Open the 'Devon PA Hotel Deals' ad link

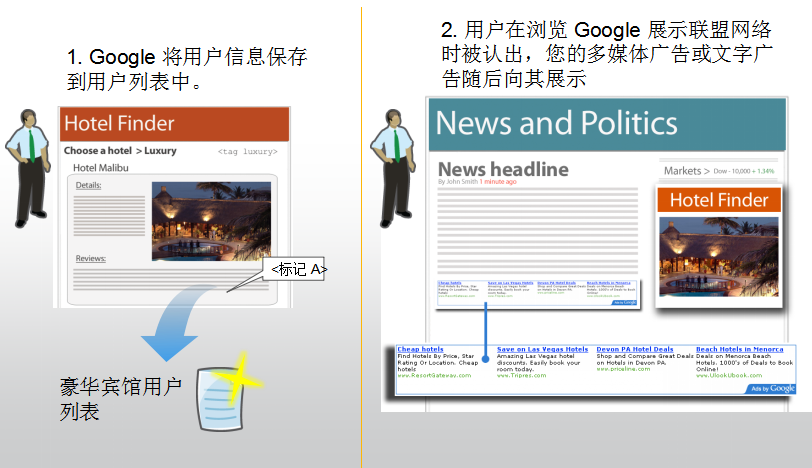635,349
